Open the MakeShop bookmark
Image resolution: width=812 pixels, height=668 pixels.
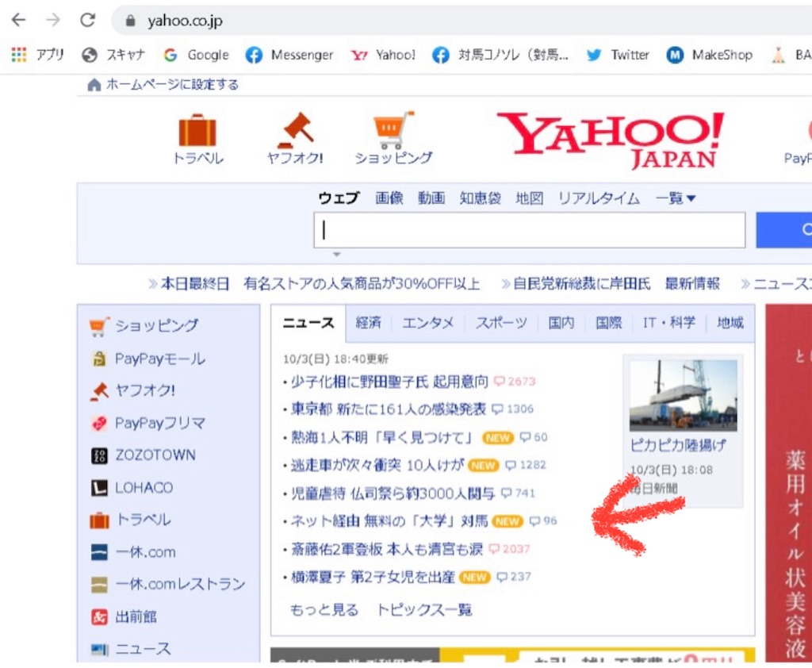click(710, 55)
